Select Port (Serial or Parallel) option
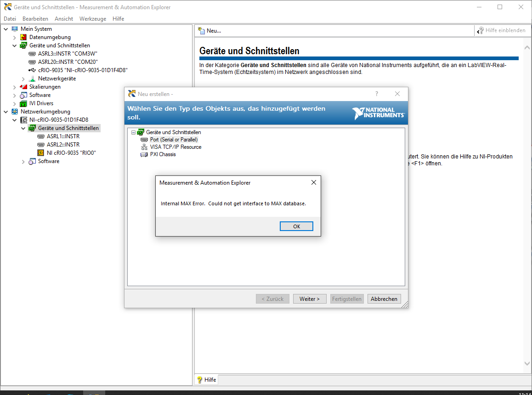 click(x=174, y=140)
